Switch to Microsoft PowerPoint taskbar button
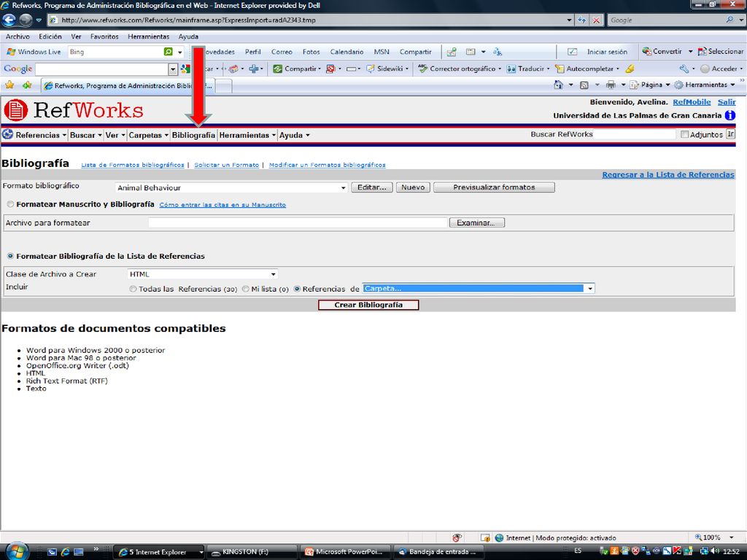Screen dimensions: 747x560 347,551
